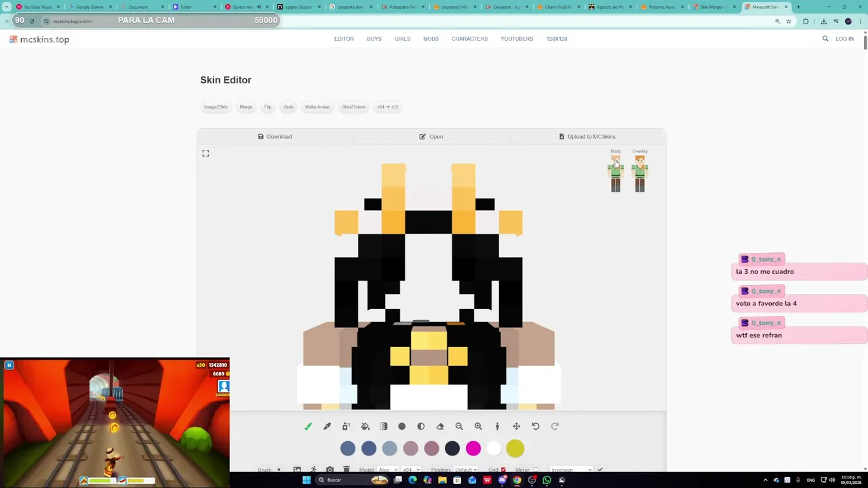This screenshot has width=868, height=488.
Task: Open the 128X128 nav menu item
Action: coord(557,39)
